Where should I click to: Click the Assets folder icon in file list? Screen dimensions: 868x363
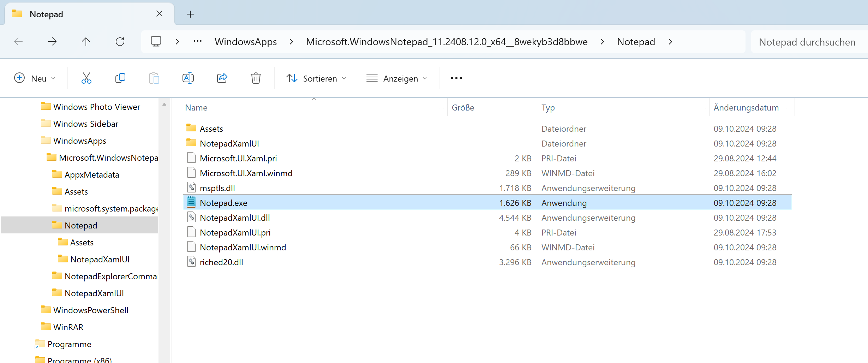191,128
